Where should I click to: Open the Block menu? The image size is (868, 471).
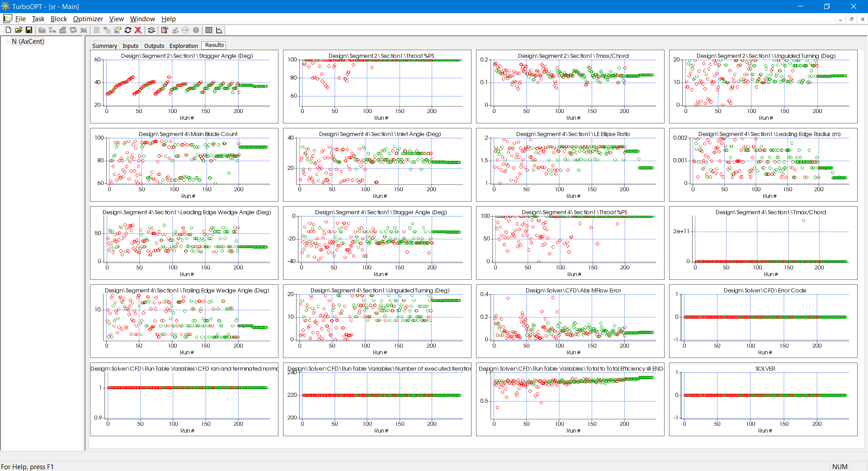[x=58, y=19]
